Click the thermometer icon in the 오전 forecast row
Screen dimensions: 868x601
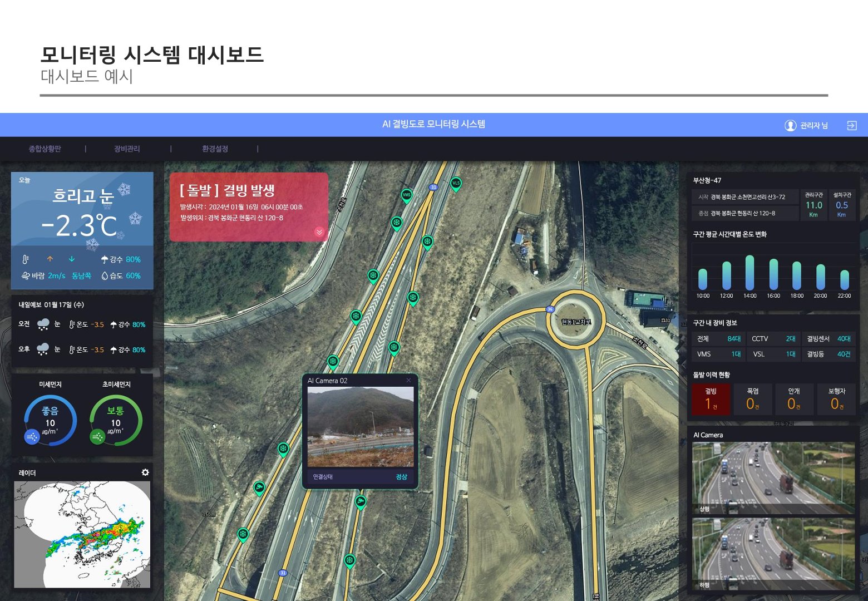point(72,324)
